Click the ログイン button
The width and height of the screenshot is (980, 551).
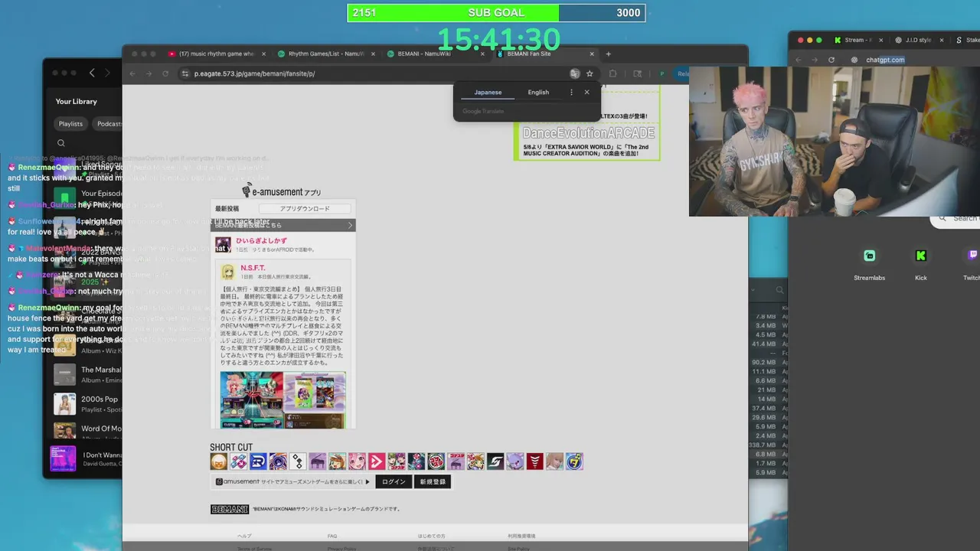tap(394, 481)
